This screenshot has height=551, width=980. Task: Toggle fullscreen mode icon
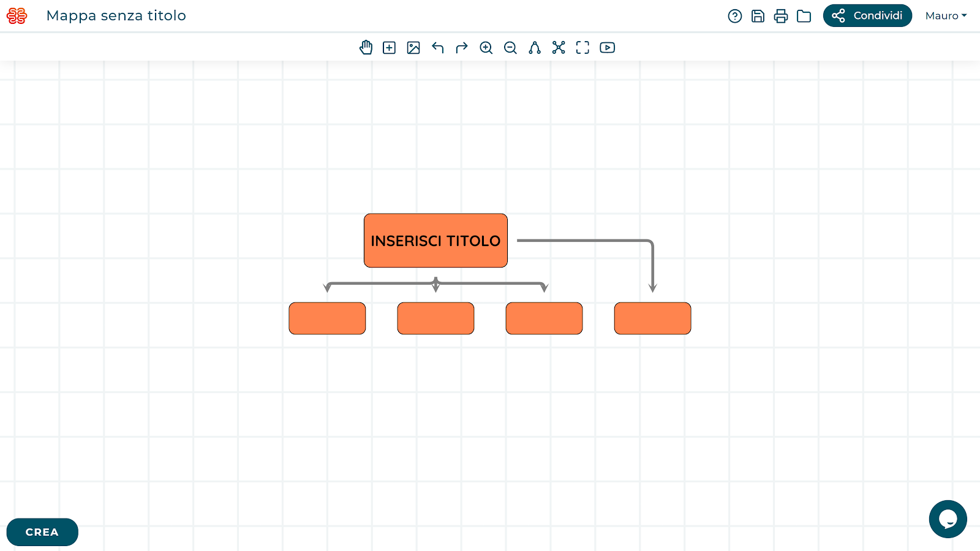click(582, 48)
